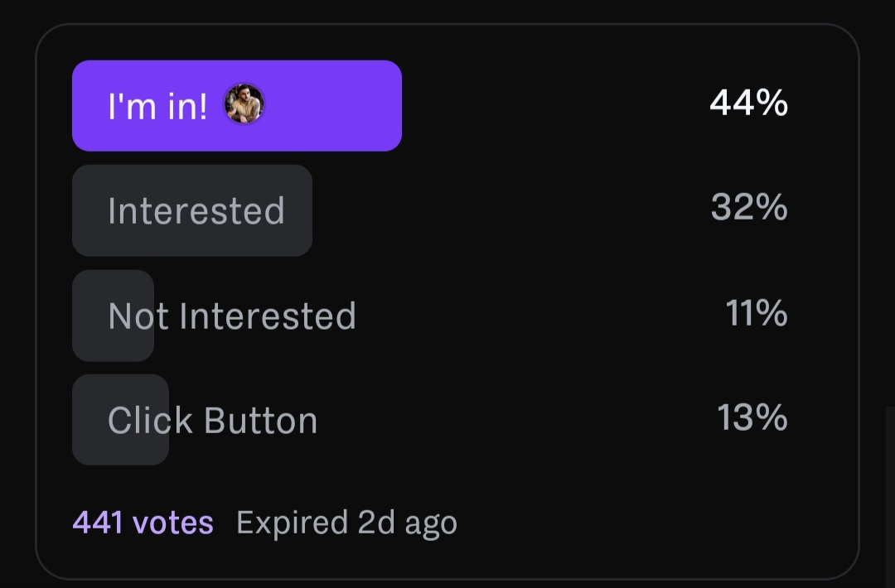Click the 11% result percentage
The width and height of the screenshot is (895, 588).
(x=756, y=313)
